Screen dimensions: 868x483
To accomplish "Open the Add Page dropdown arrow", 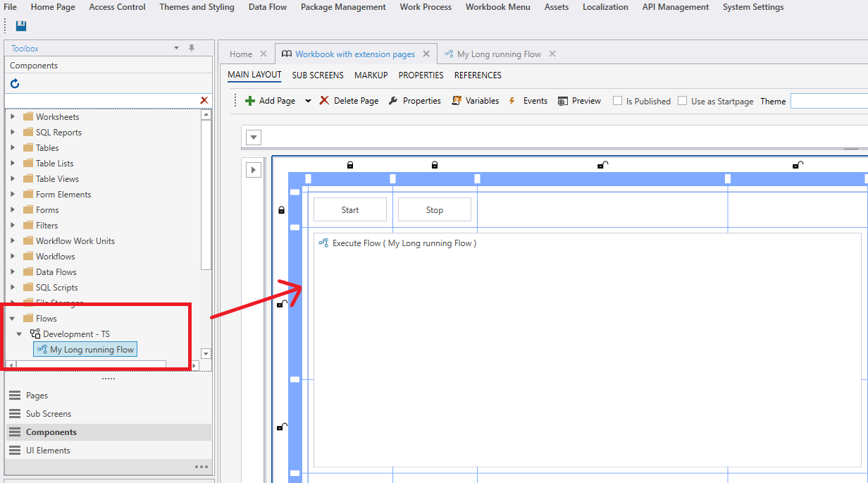I will [x=308, y=101].
